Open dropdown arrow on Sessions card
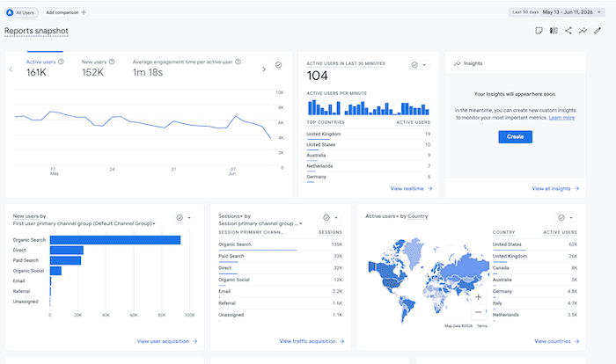Viewport: 616px width, 364px height. [336, 217]
